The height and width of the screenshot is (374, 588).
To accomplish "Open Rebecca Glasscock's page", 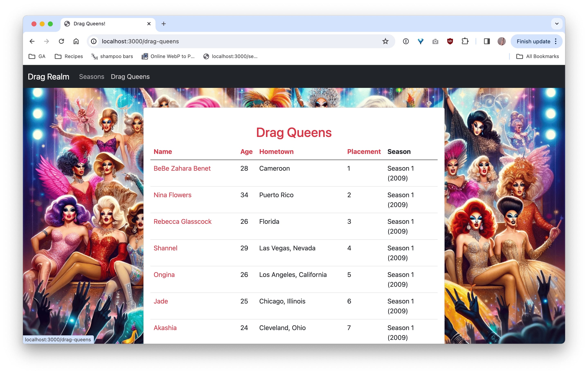I will click(x=182, y=222).
